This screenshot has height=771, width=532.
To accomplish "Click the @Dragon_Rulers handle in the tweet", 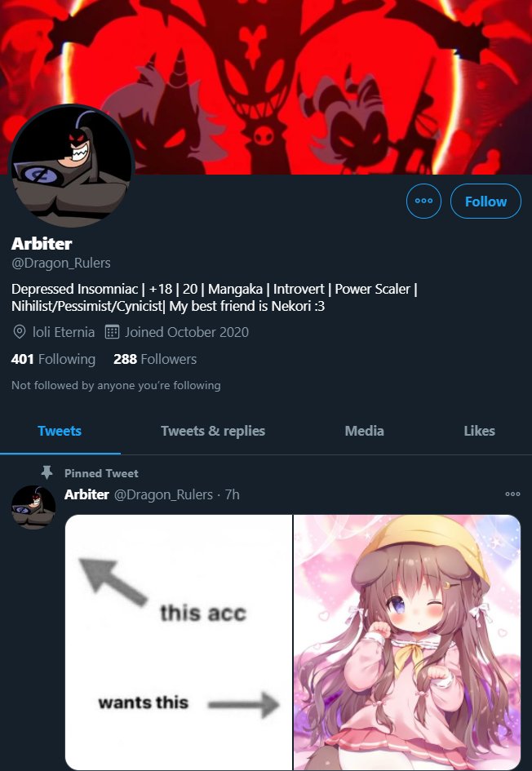I will [163, 494].
